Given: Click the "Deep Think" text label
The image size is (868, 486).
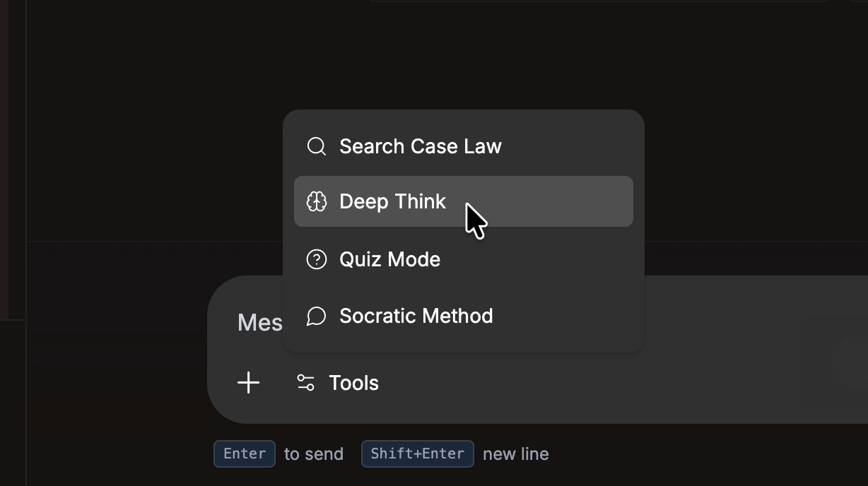Looking at the screenshot, I should [392, 201].
